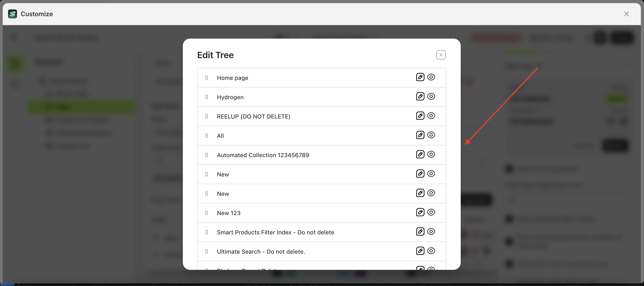Edit the New 123 entry

420,212
